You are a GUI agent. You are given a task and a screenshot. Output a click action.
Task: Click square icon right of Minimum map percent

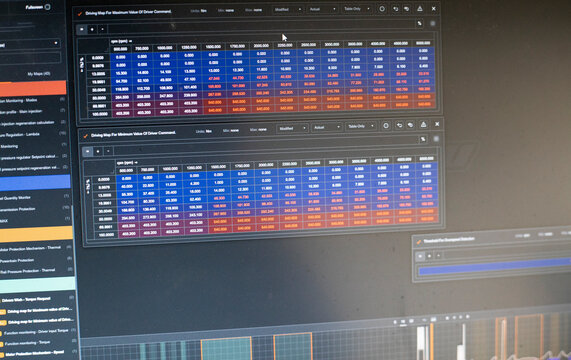tap(436, 139)
